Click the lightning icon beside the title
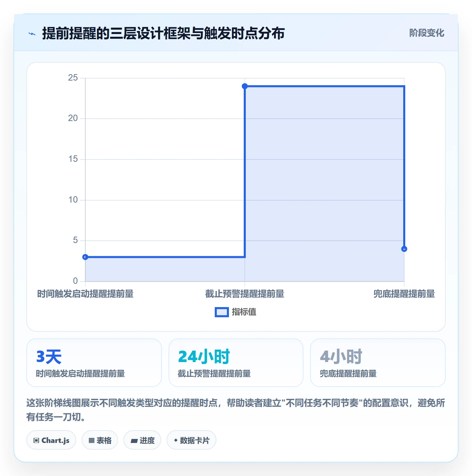This screenshot has height=476, width=472. 32,34
